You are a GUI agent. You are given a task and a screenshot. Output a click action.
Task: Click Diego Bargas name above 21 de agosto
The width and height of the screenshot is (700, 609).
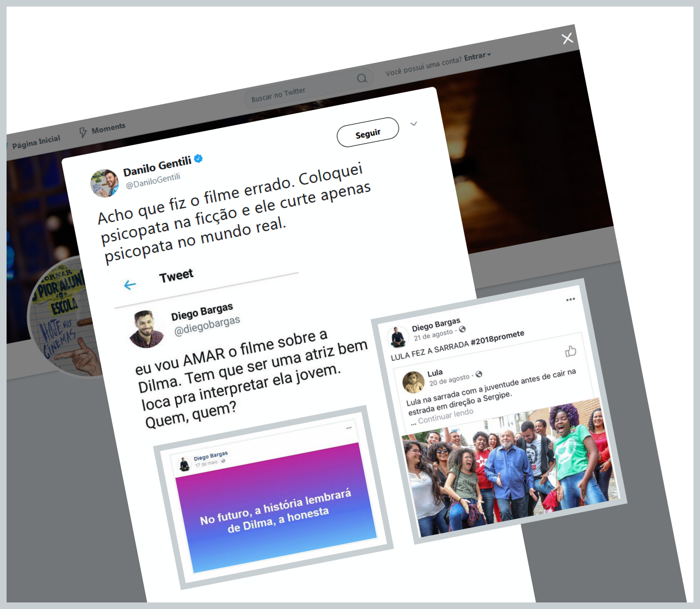click(x=436, y=325)
